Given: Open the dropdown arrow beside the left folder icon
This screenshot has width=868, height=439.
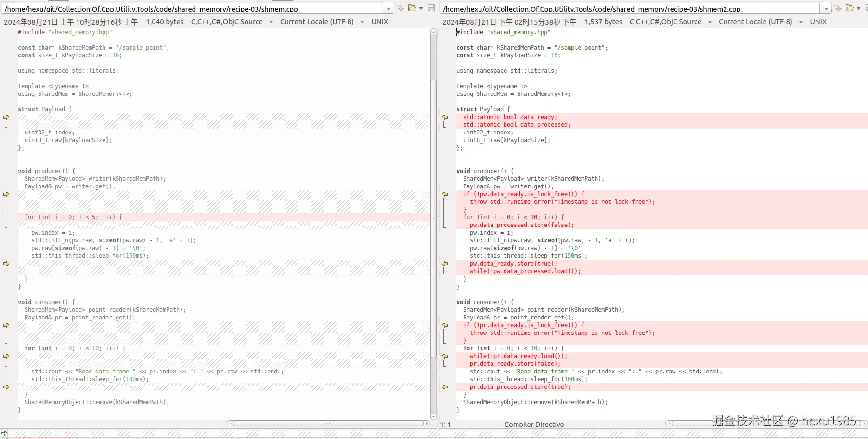Looking at the screenshot, I should tap(421, 8).
